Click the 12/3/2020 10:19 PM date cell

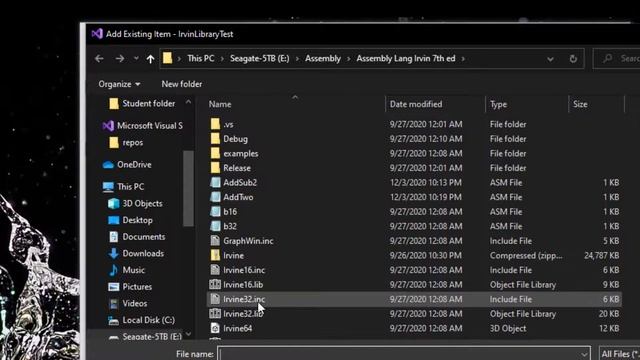coord(426,197)
